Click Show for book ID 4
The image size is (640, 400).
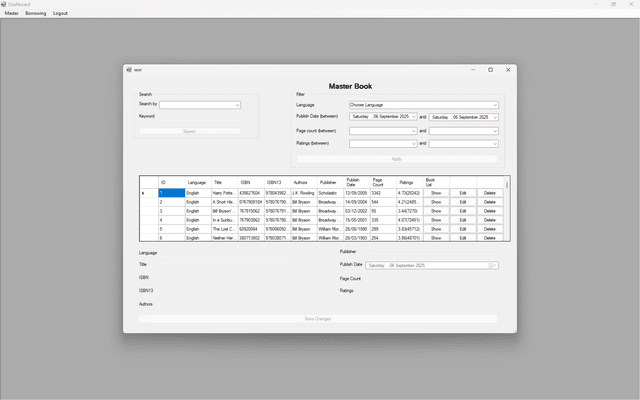click(x=436, y=220)
